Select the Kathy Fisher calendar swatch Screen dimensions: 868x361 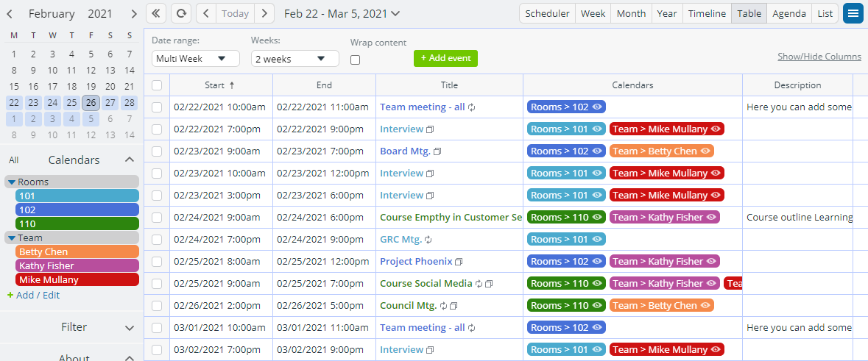[77, 265]
